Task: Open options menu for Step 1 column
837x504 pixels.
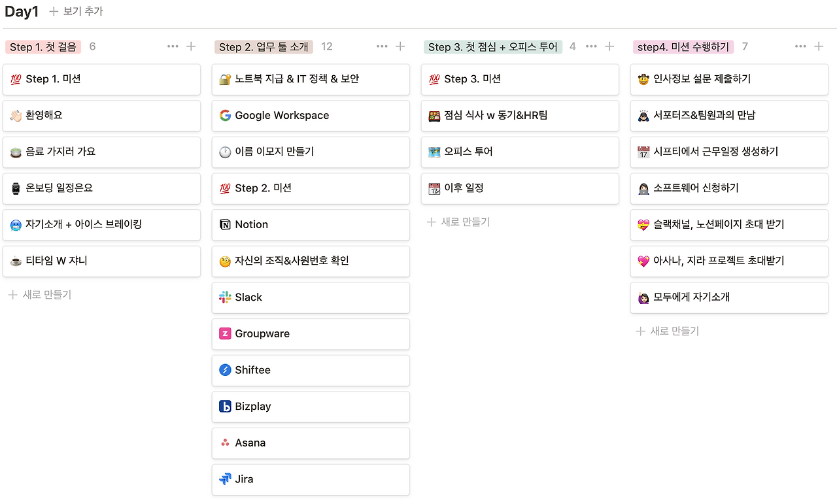Action: pos(173,46)
